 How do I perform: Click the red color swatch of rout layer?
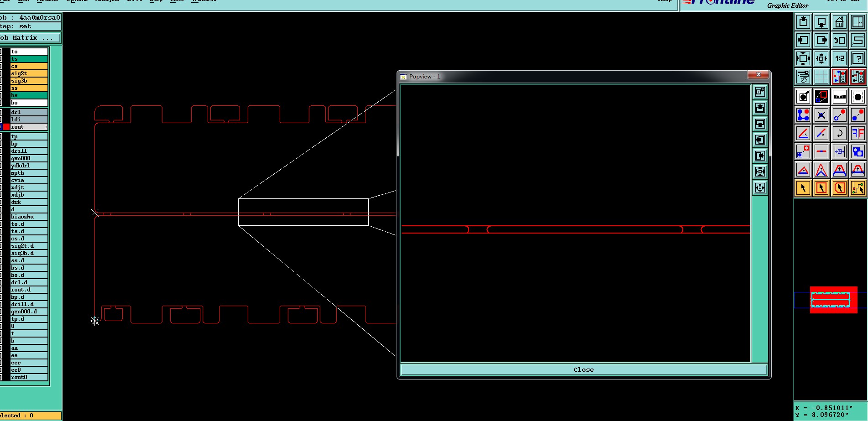[6, 127]
